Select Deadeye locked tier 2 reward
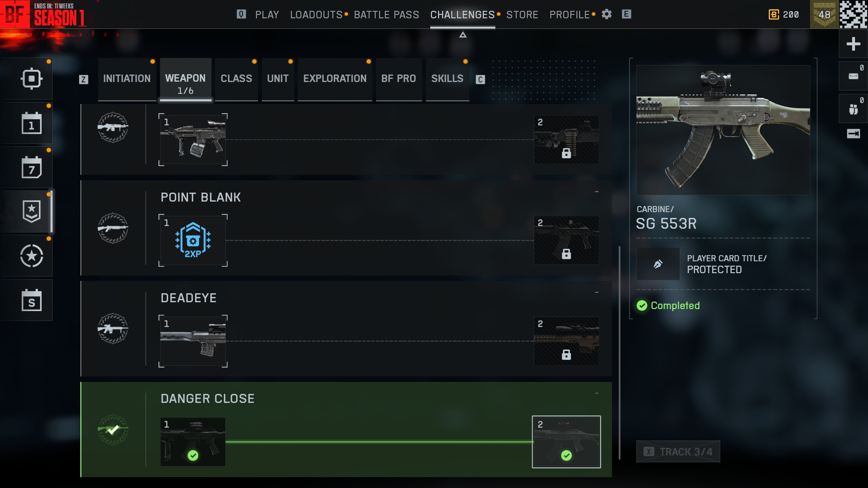Screen dimensions: 868x488 coord(566,341)
